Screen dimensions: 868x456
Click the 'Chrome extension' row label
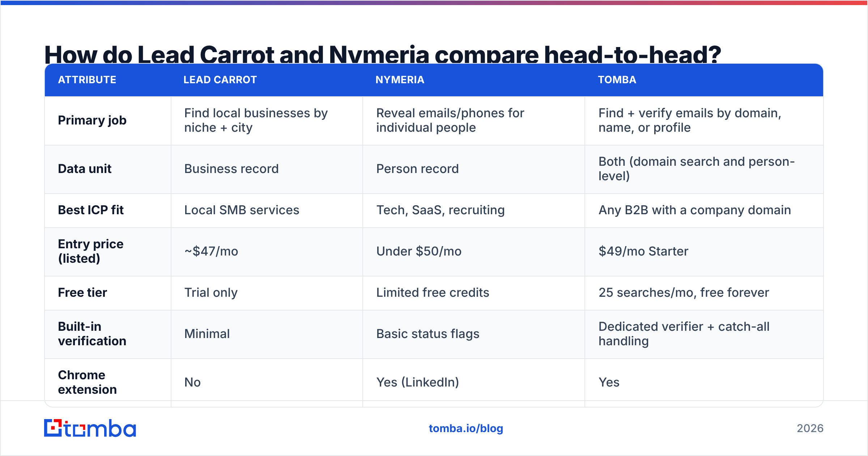coord(88,382)
